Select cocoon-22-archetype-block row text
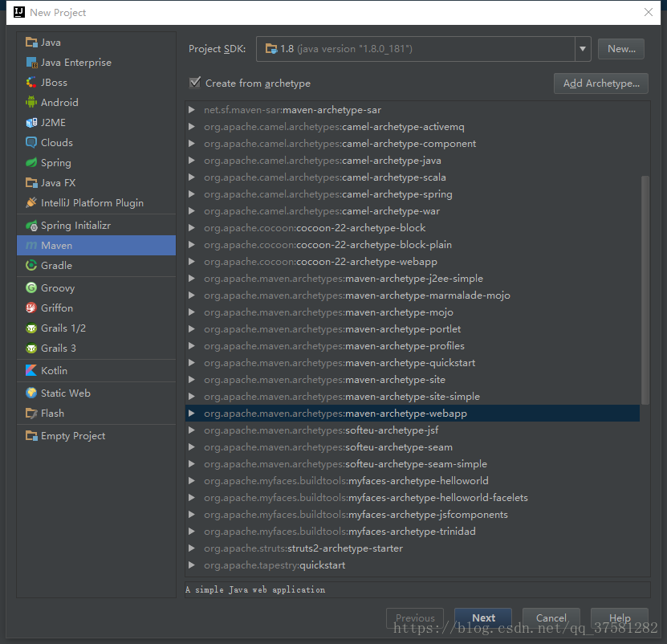The width and height of the screenshot is (667, 644). point(315,228)
